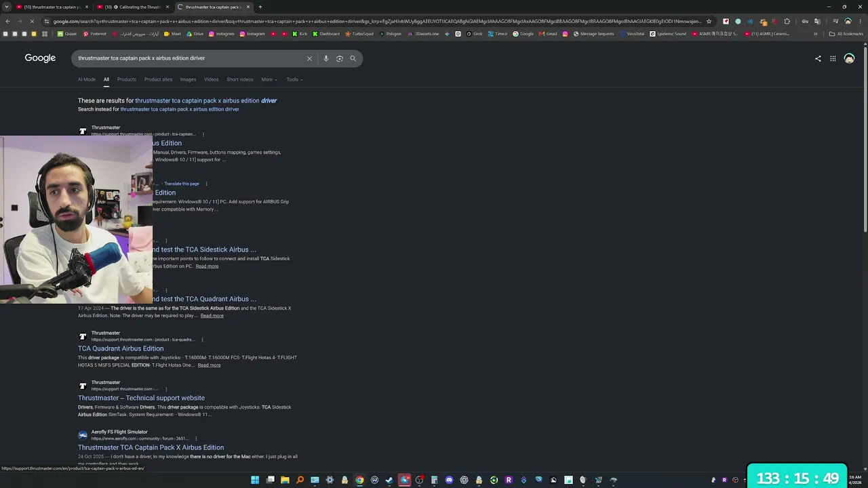Select the Chrome address bar URL
The height and width of the screenshot is (488, 868).
[377, 21]
